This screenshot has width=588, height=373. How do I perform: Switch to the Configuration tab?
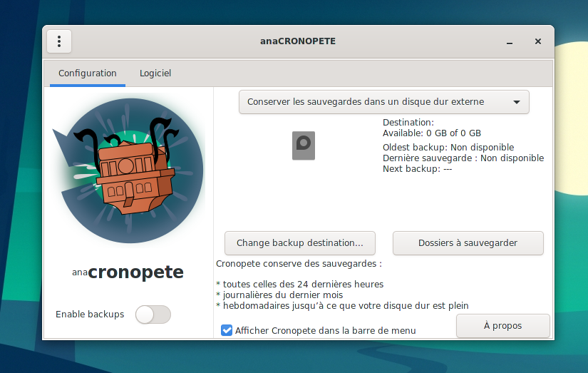click(87, 73)
